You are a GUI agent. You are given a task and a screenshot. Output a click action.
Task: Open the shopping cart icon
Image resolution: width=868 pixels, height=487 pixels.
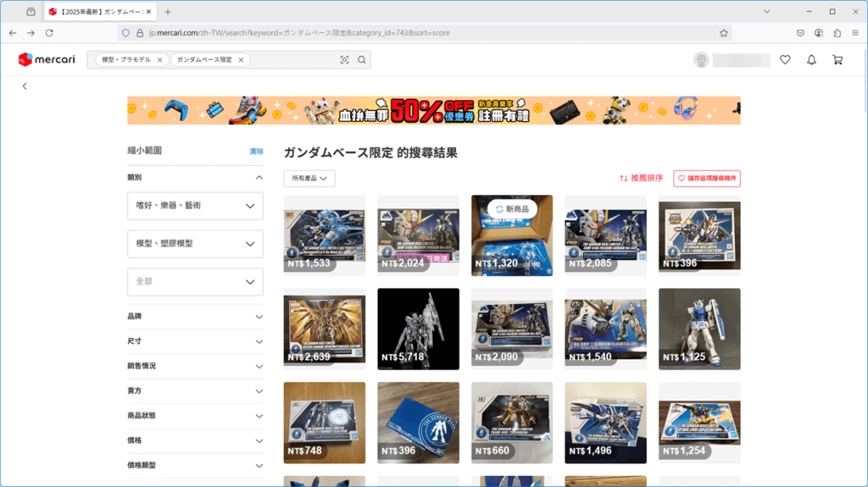point(837,60)
